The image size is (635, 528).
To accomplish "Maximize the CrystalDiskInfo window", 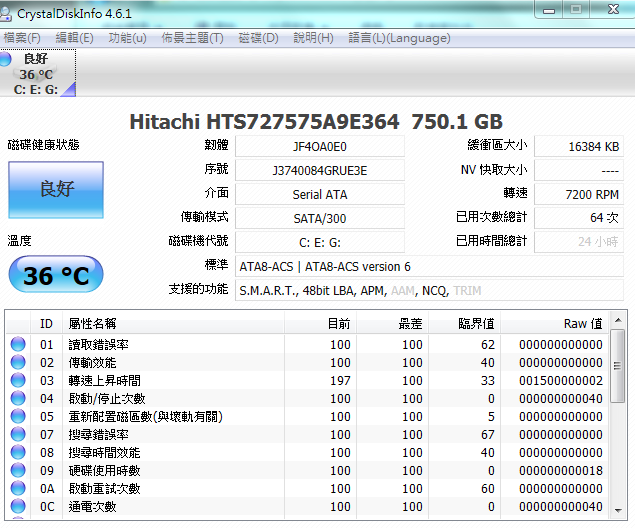I will tap(575, 9).
